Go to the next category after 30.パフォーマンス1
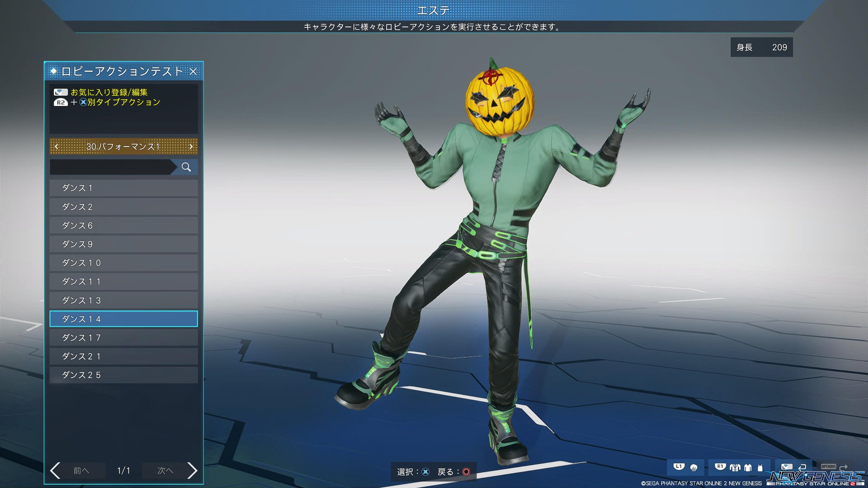Image resolution: width=868 pixels, height=488 pixels. 191,147
